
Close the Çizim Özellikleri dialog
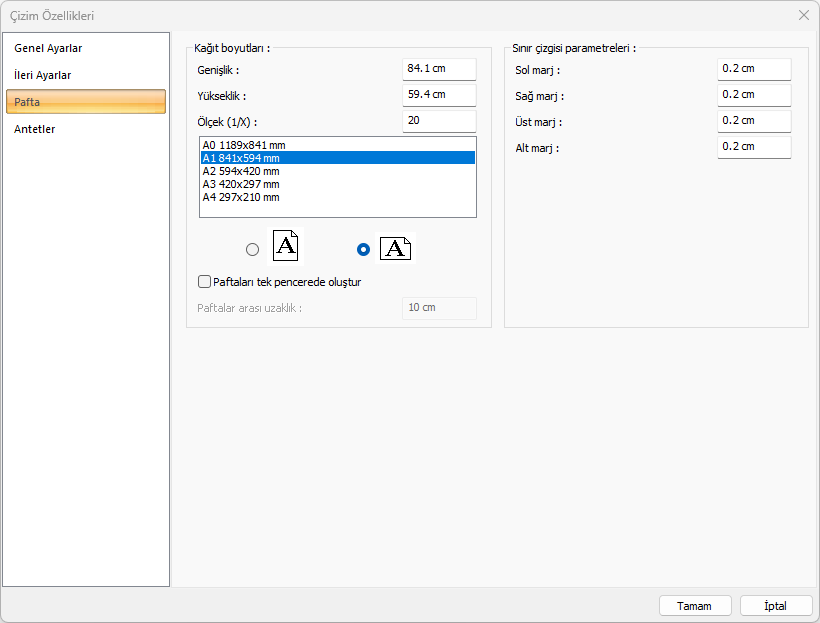[x=804, y=15]
